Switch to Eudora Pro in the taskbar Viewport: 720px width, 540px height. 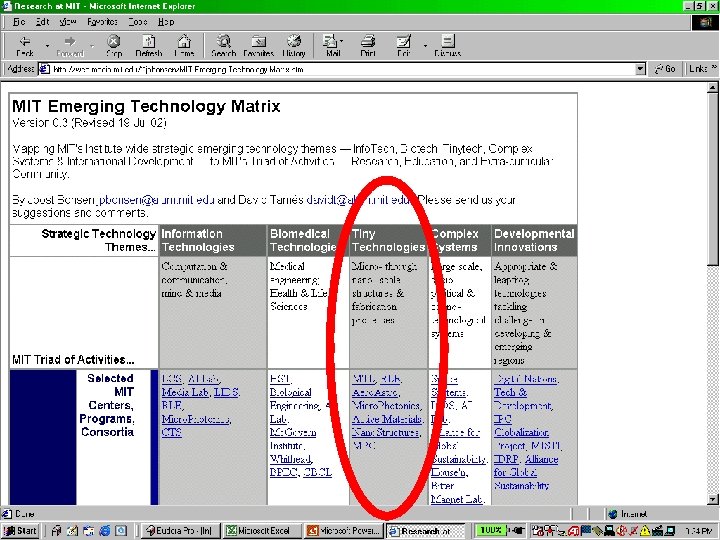180,531
